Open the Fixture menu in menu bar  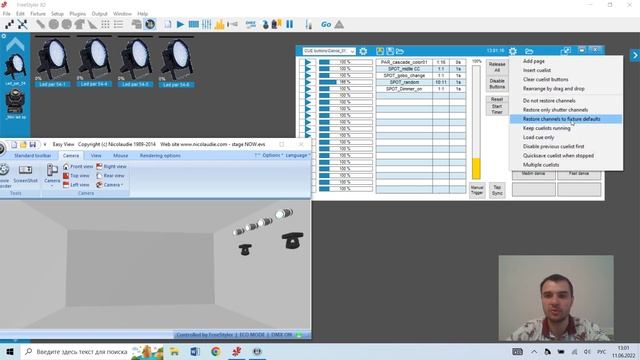coord(38,13)
